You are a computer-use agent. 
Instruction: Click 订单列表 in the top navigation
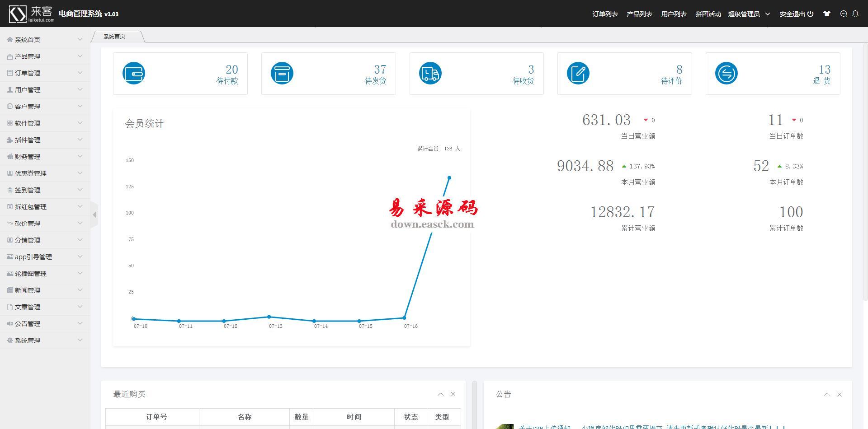tap(605, 14)
